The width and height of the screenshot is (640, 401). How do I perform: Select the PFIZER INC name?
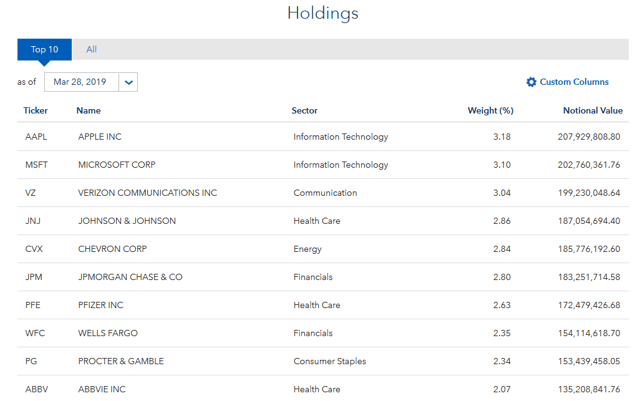click(101, 305)
